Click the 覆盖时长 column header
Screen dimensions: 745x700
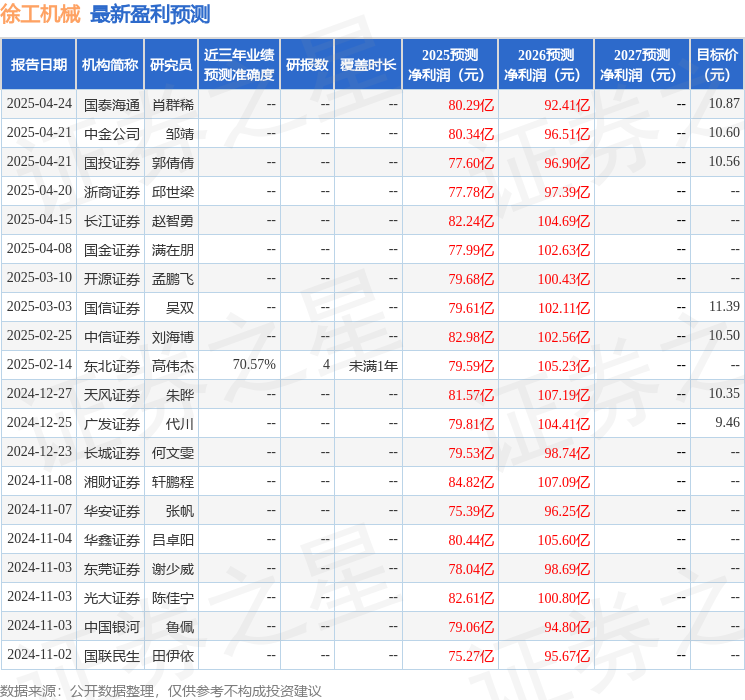[x=368, y=65]
